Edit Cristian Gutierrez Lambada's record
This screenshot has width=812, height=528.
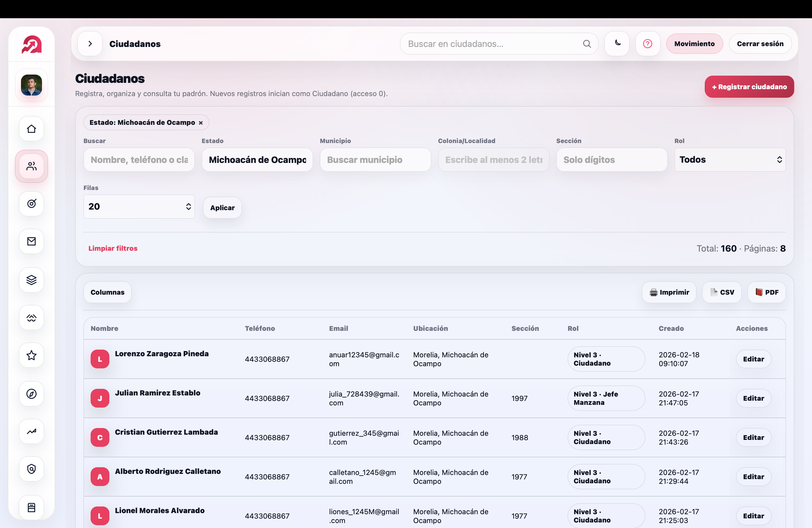click(x=754, y=438)
